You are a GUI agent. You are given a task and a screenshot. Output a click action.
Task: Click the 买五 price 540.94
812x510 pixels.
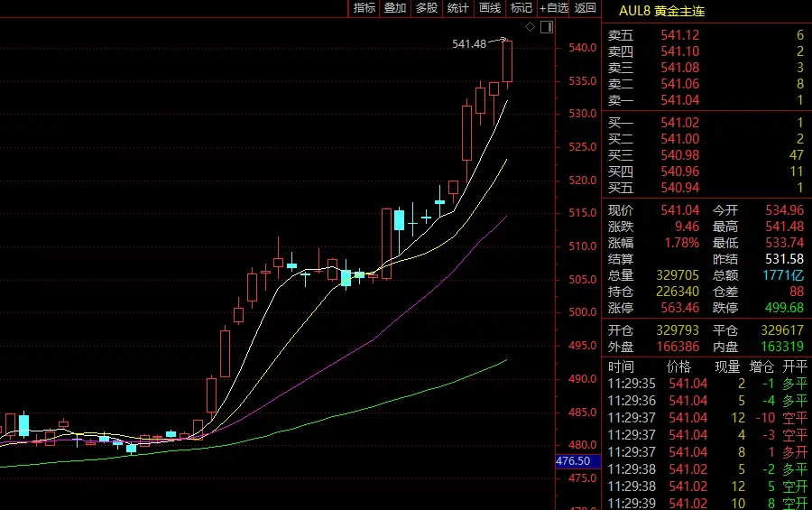tap(680, 187)
